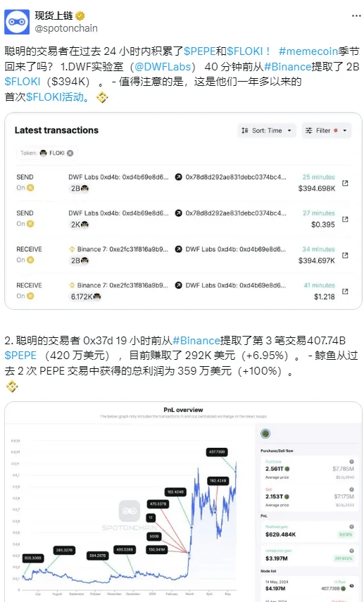
Task: Click the $629.484K realized gain value
Action: pos(281,534)
